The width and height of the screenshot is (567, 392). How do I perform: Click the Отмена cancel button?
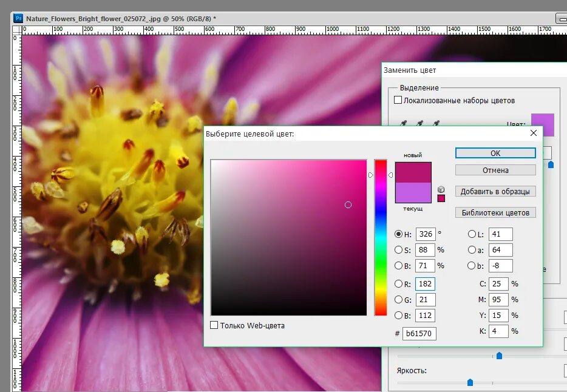pyautogui.click(x=495, y=170)
